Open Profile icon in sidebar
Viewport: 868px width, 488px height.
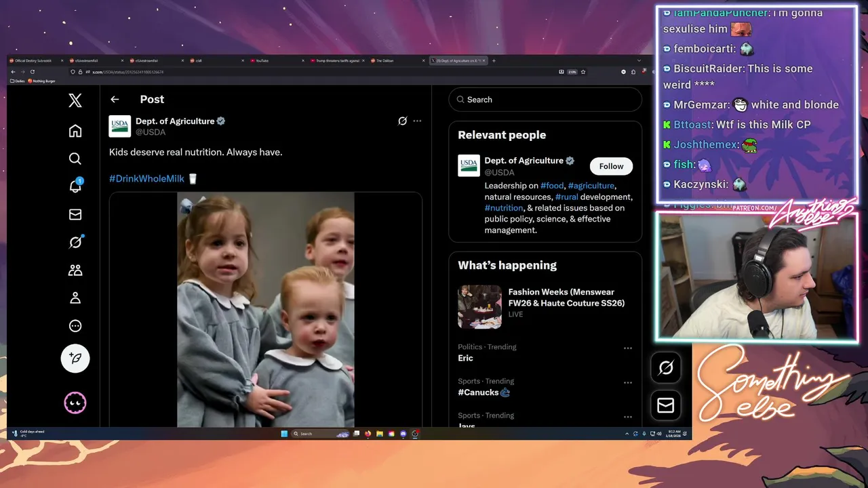(x=75, y=298)
